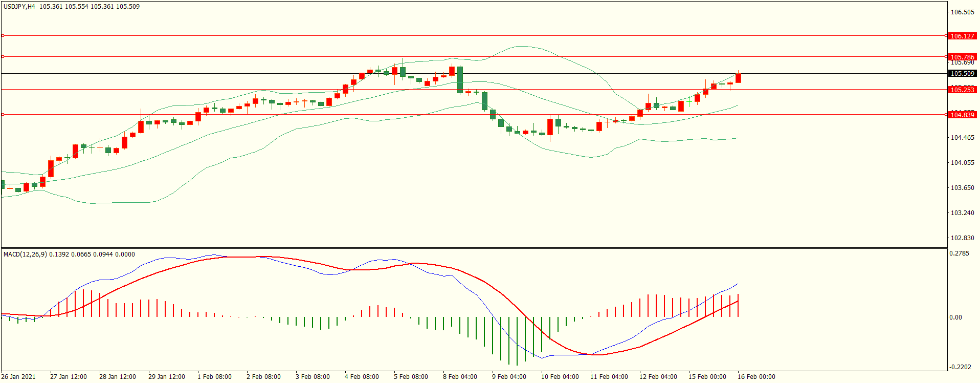Select the last red candlestick on the chart
Image resolution: width=980 pixels, height=383 pixels.
[x=738, y=78]
